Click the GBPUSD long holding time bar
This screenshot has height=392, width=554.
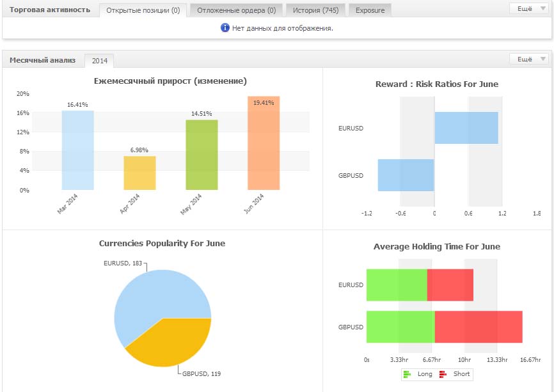pyautogui.click(x=400, y=327)
